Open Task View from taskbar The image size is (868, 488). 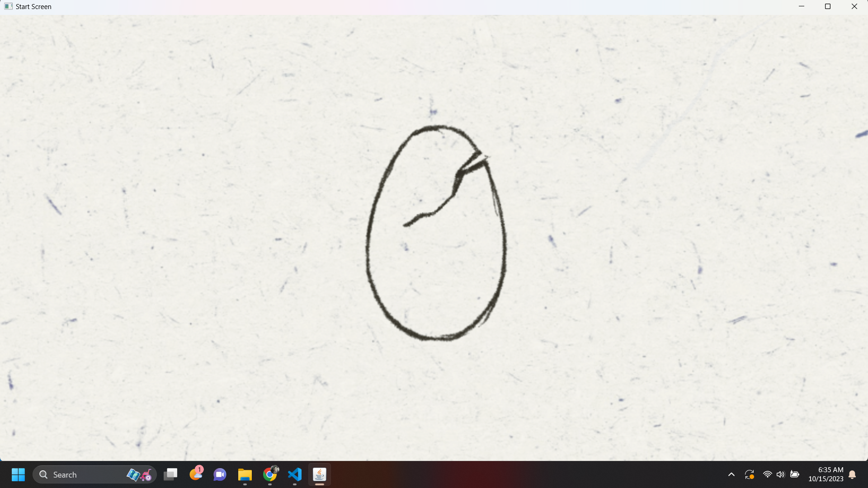point(170,474)
